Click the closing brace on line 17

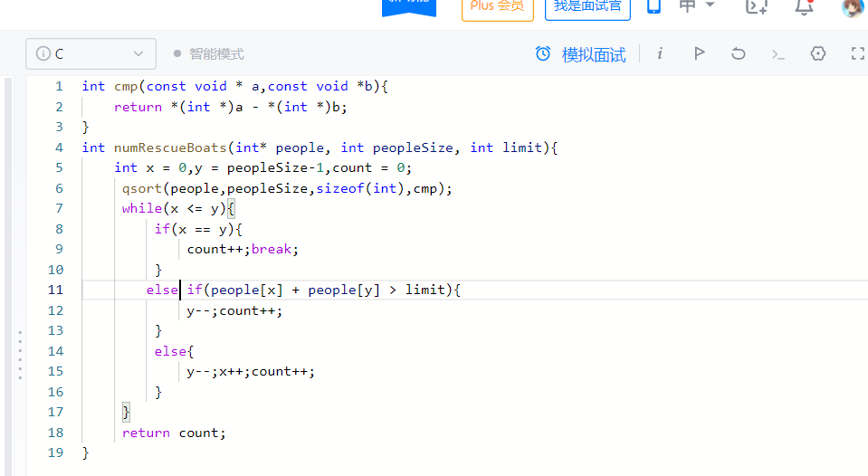pyautogui.click(x=126, y=412)
